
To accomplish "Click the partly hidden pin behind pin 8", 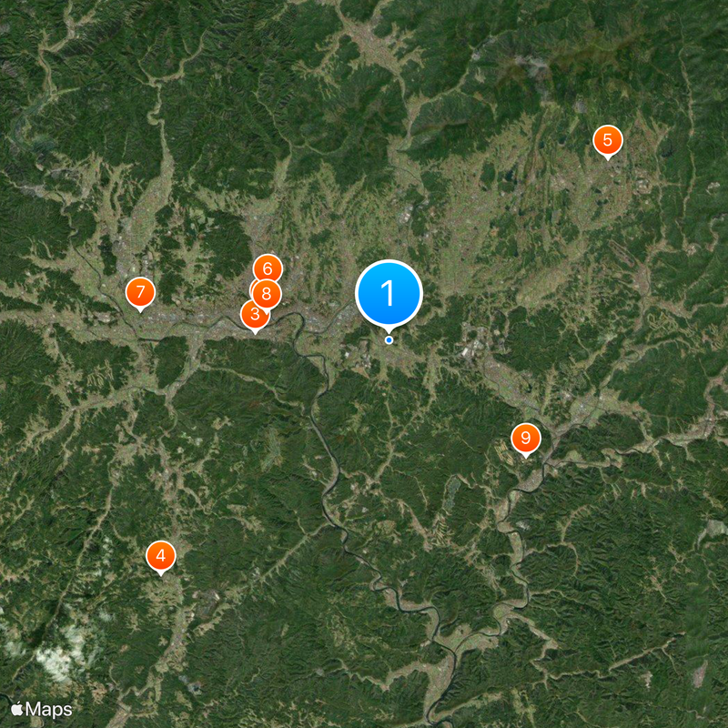I will point(252,288).
